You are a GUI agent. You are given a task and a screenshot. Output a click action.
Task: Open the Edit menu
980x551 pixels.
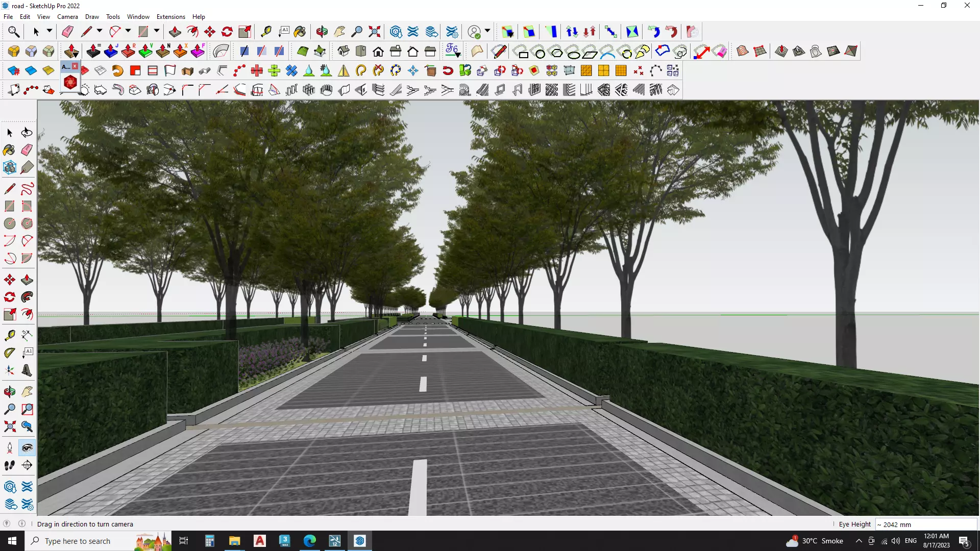click(x=25, y=16)
